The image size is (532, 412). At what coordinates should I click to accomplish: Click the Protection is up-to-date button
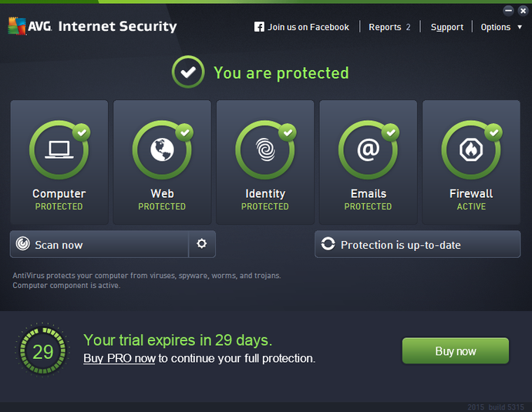(417, 245)
